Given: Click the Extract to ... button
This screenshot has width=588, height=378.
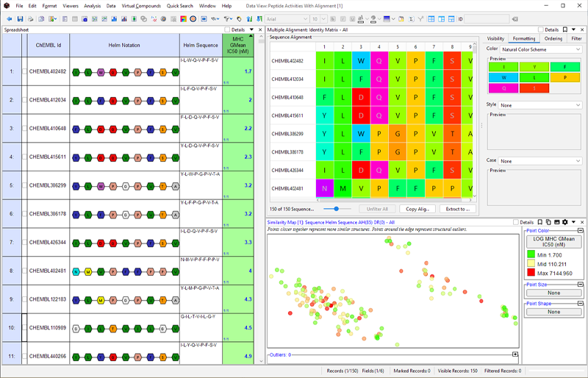Looking at the screenshot, I should (x=457, y=209).
